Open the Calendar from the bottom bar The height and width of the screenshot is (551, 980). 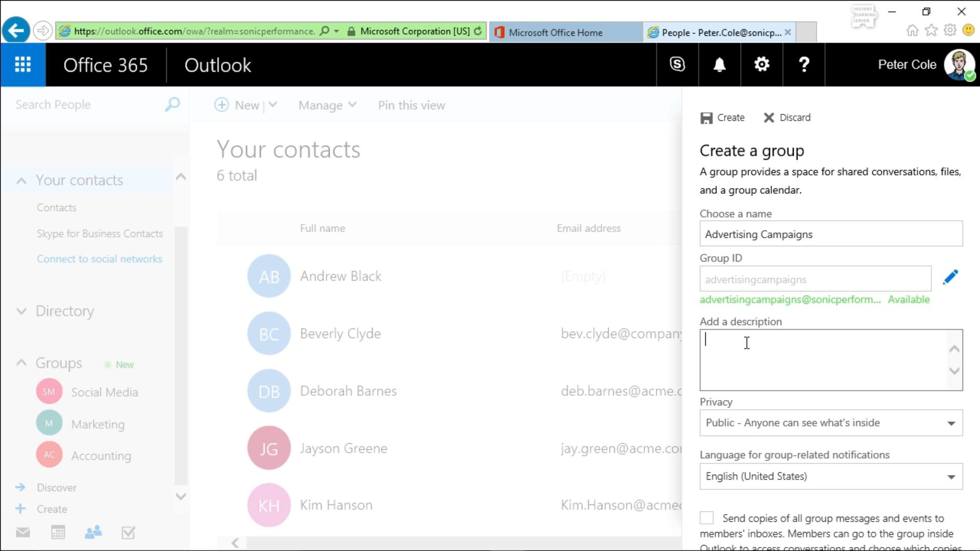tap(58, 532)
